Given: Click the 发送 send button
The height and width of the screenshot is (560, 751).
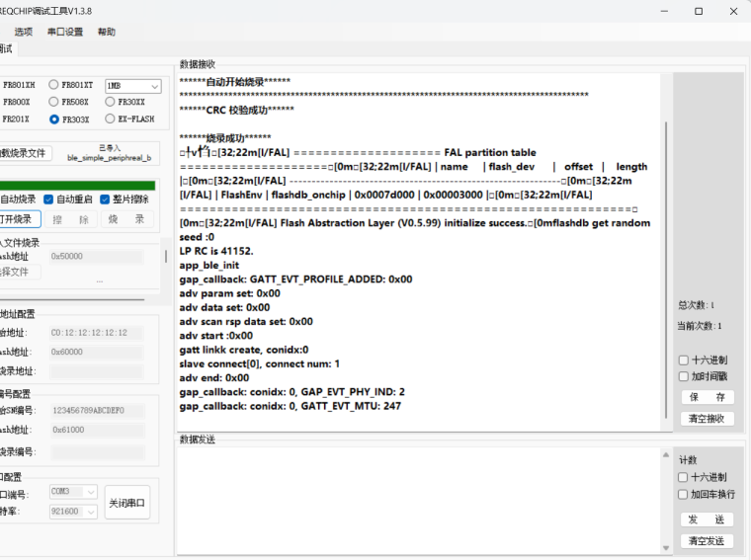Looking at the screenshot, I should (707, 520).
